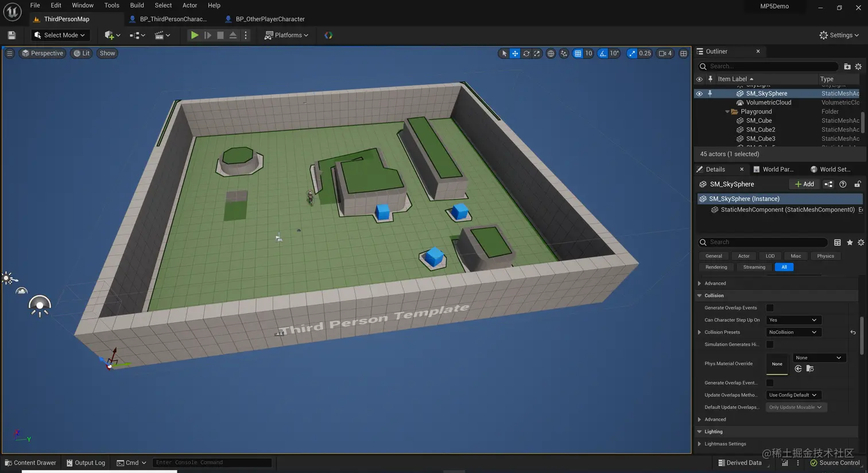Switch to the World Partition tab

click(x=773, y=169)
